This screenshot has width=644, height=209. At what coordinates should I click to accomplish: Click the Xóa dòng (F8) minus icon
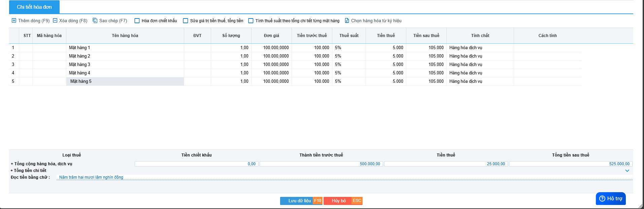point(55,21)
